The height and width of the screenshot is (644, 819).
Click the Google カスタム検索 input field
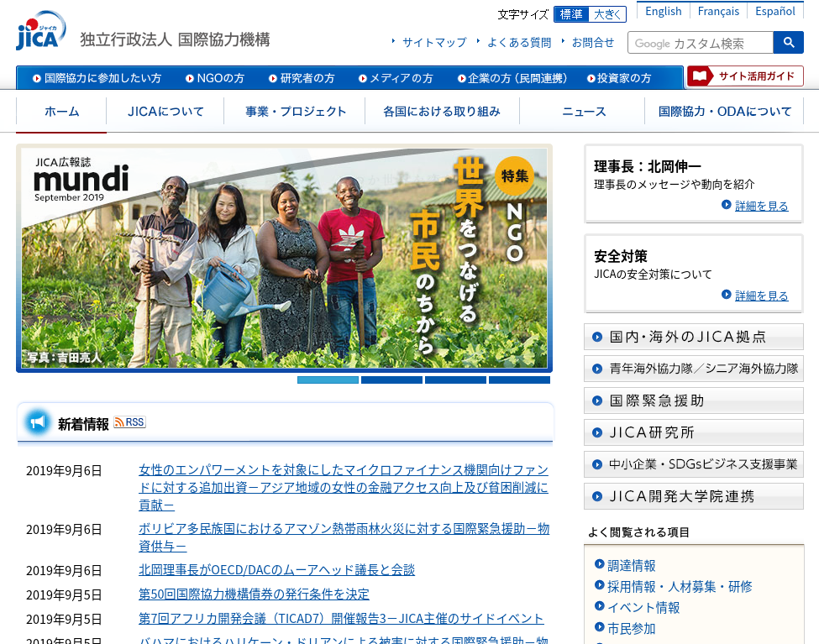click(x=701, y=43)
